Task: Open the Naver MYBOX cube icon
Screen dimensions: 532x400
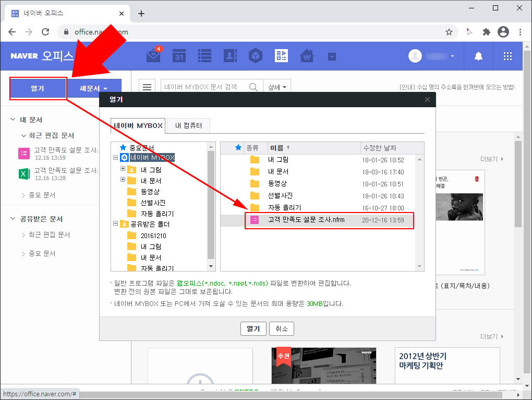Action: [x=255, y=56]
